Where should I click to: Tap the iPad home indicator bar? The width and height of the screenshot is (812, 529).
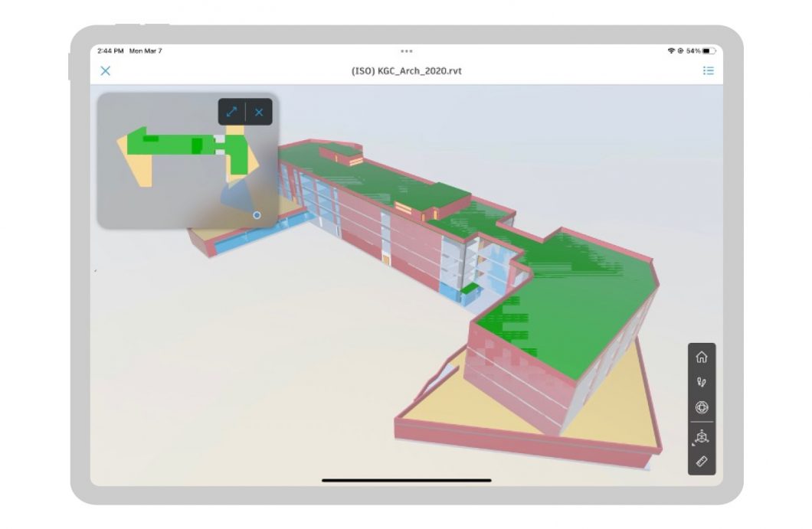coord(407,480)
